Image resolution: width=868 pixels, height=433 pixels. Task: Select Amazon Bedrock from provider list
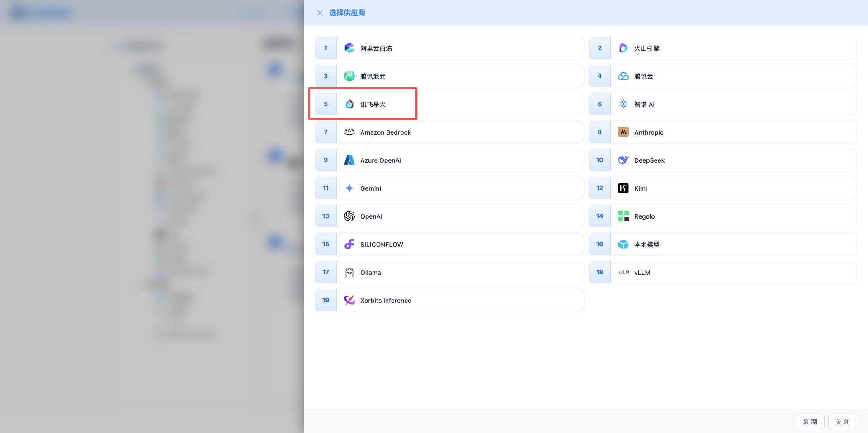click(385, 132)
